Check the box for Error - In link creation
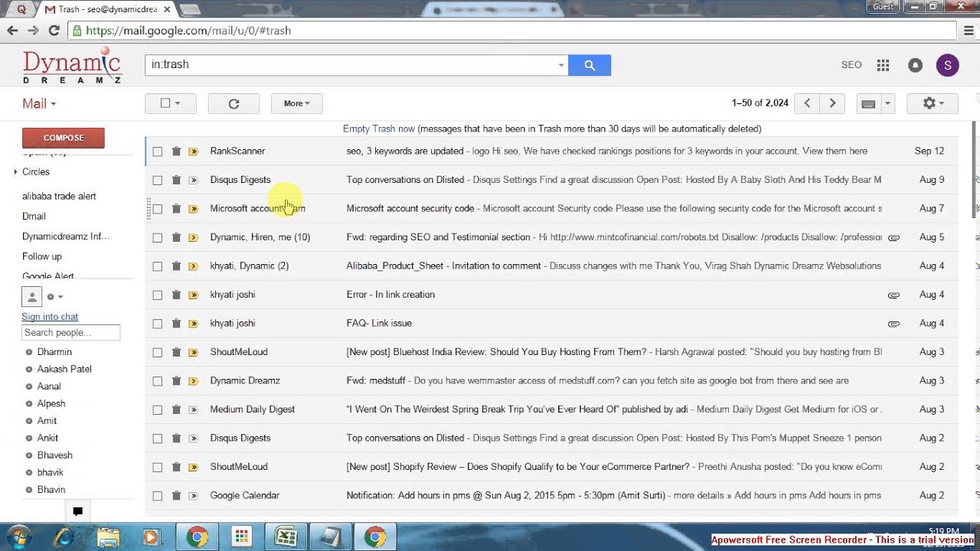Image resolution: width=980 pixels, height=551 pixels. 157,295
